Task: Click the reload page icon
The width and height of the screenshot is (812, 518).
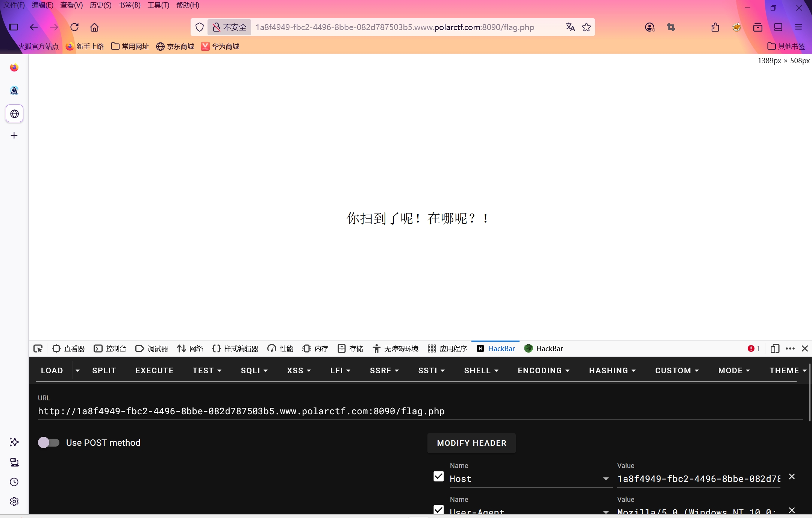Action: point(74,27)
